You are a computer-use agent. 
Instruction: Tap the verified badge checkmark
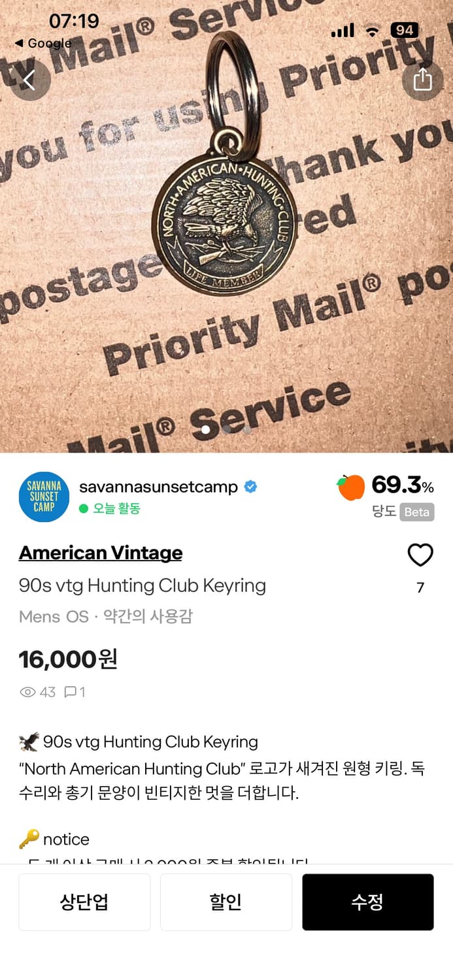(250, 487)
